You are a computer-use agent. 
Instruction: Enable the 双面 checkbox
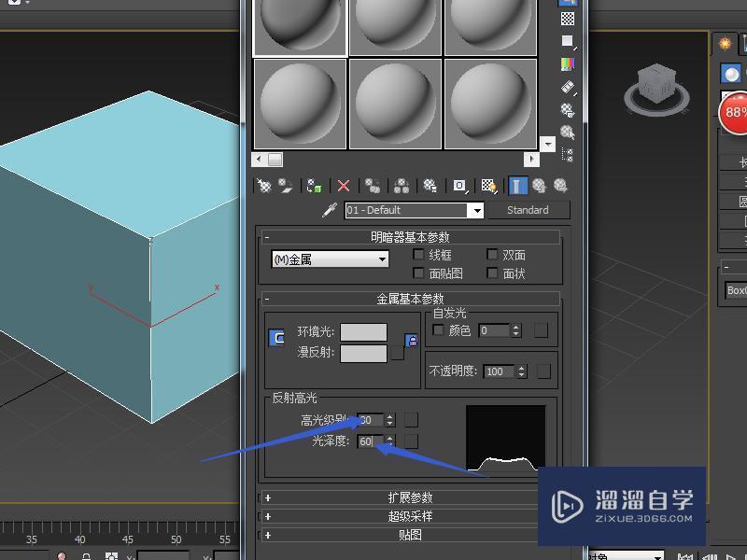[x=492, y=255]
